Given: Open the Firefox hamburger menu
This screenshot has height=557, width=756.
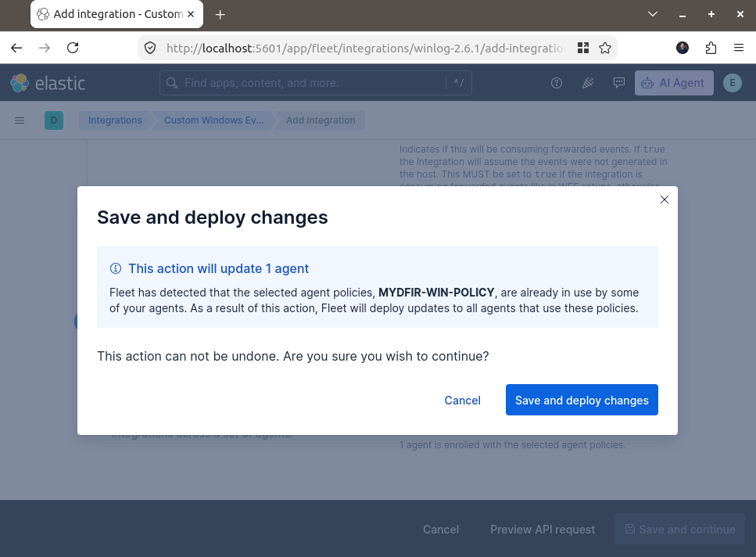Looking at the screenshot, I should coord(739,48).
